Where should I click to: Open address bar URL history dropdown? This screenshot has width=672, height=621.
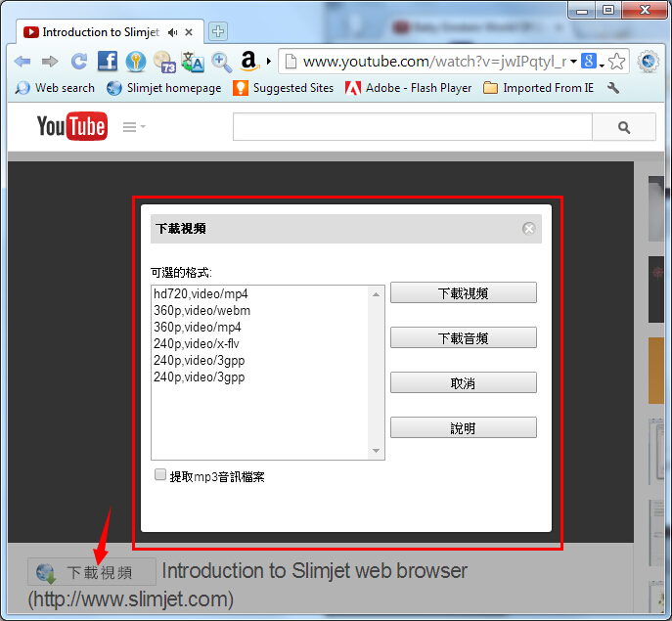[573, 62]
